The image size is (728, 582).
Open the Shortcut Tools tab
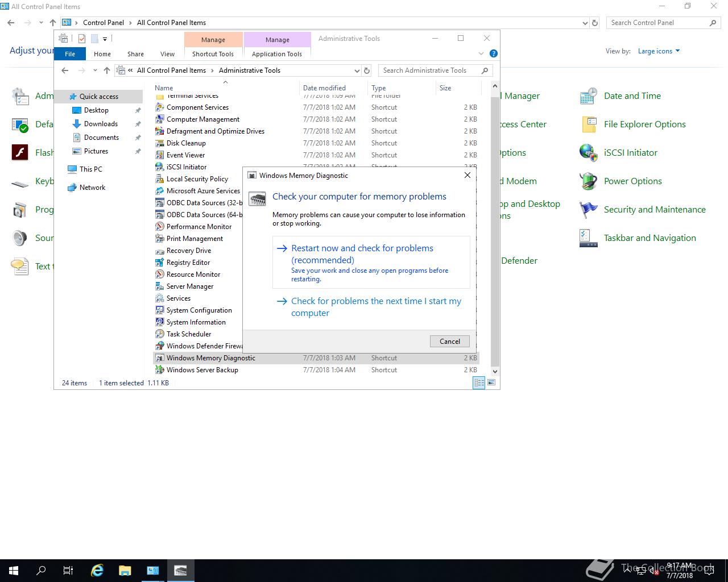click(x=213, y=54)
